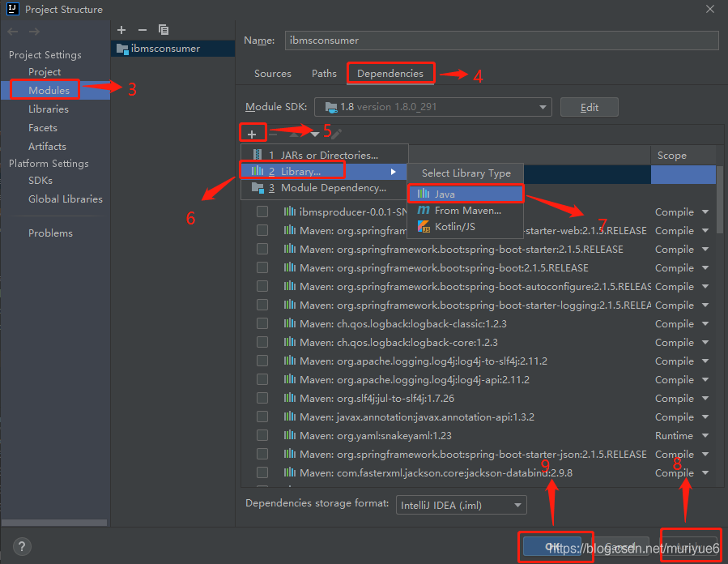The height and width of the screenshot is (564, 728).
Task: Click SDK folder icon in Module SDK
Action: pos(331,107)
